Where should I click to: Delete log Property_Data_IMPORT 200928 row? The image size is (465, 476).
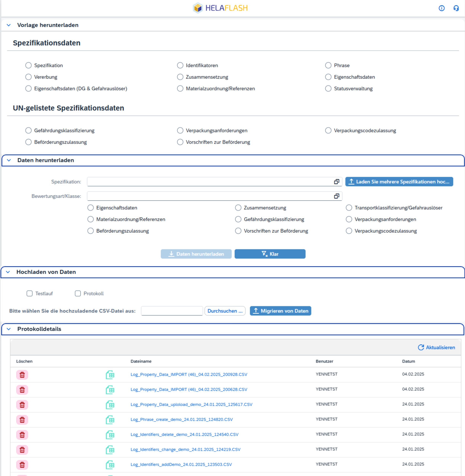(22, 375)
